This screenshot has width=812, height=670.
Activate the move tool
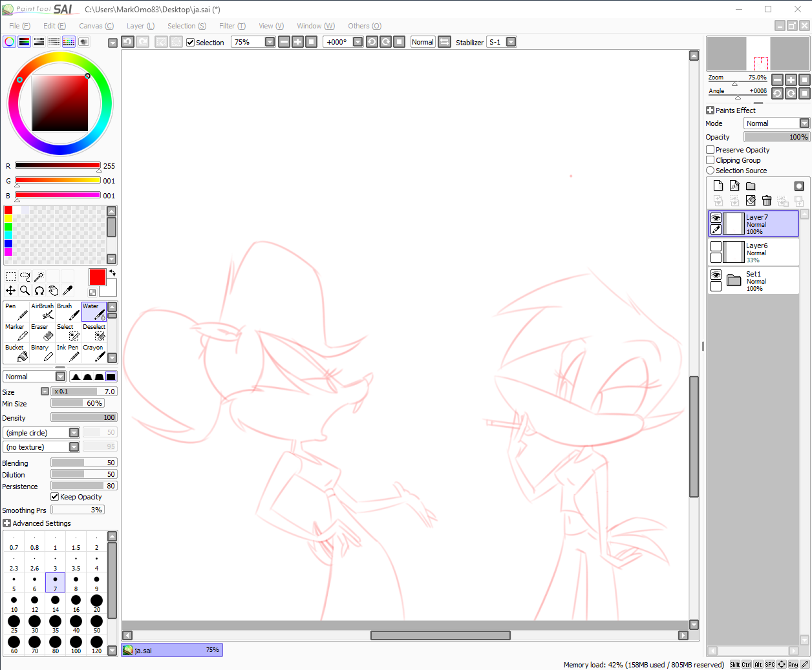[x=11, y=291]
